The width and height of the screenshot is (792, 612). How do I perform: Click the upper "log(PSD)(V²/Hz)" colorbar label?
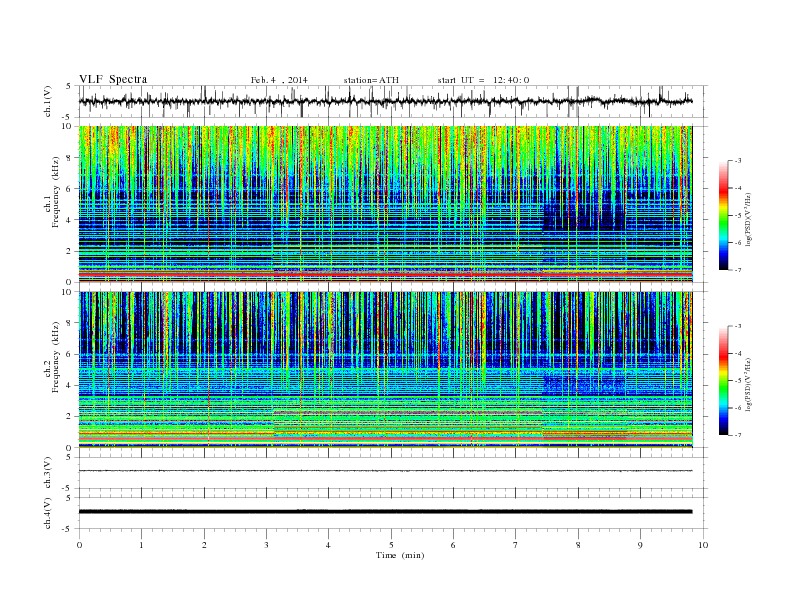pyautogui.click(x=748, y=218)
